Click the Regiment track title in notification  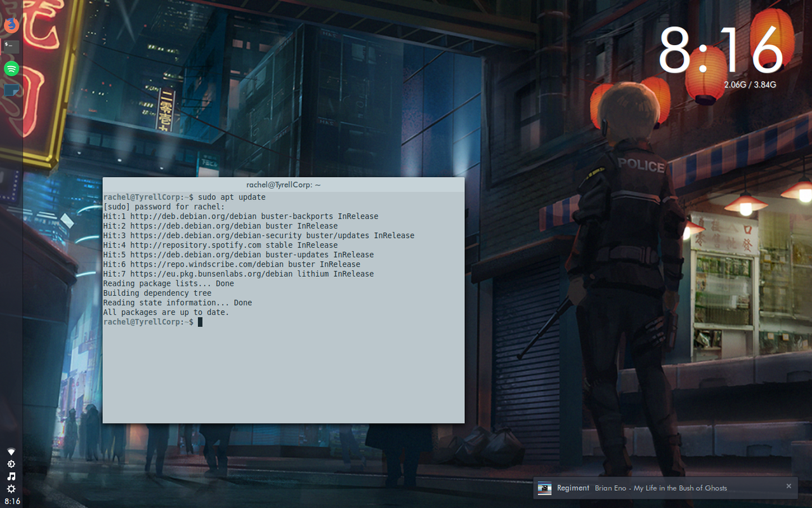tap(573, 488)
